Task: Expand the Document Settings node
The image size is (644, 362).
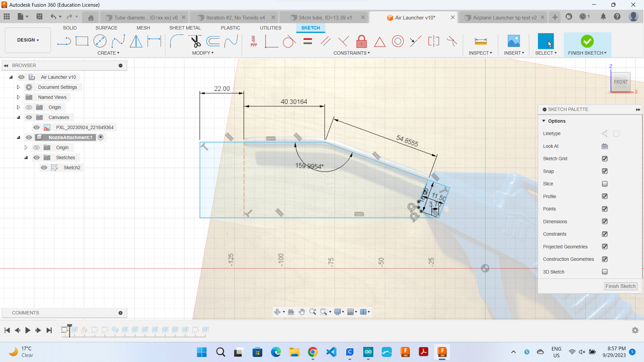Action: click(x=18, y=87)
